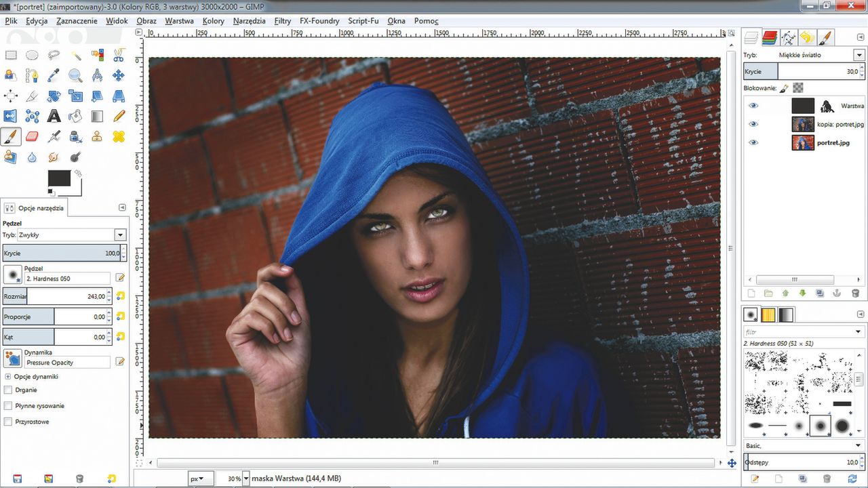Select the Foreground Select tool
868x488 pixels.
pyautogui.click(x=11, y=76)
